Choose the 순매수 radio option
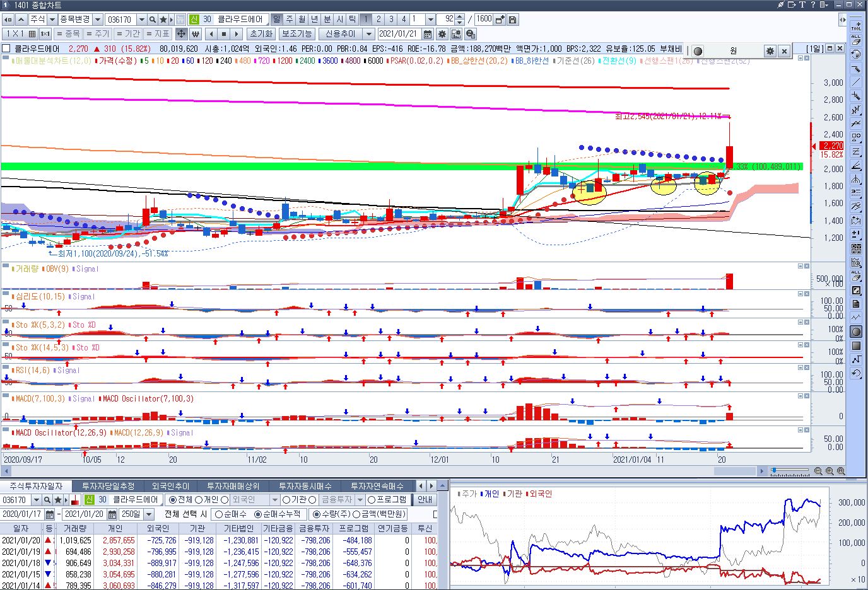Viewport: 868px width, 590px height. (x=219, y=514)
